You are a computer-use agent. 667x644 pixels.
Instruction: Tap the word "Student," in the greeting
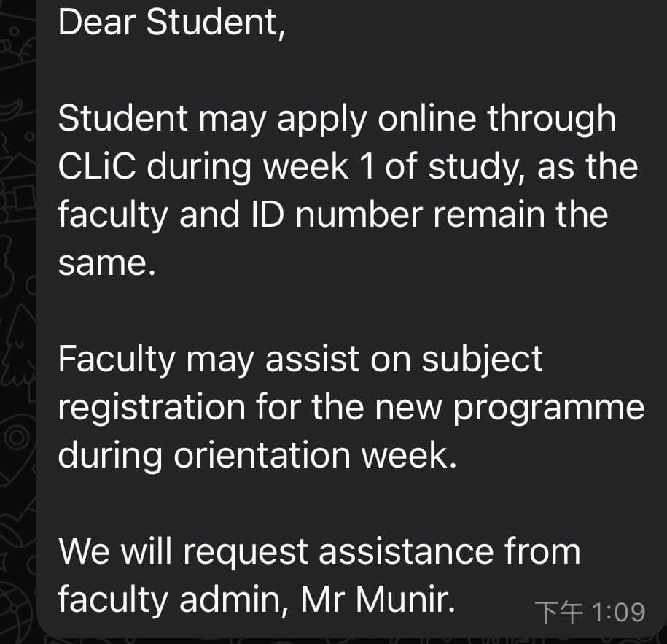(x=216, y=23)
